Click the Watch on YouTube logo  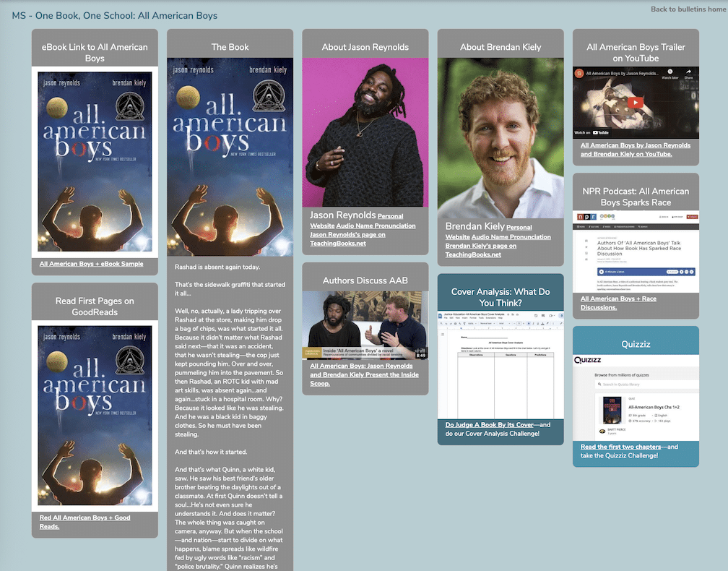pyautogui.click(x=591, y=133)
